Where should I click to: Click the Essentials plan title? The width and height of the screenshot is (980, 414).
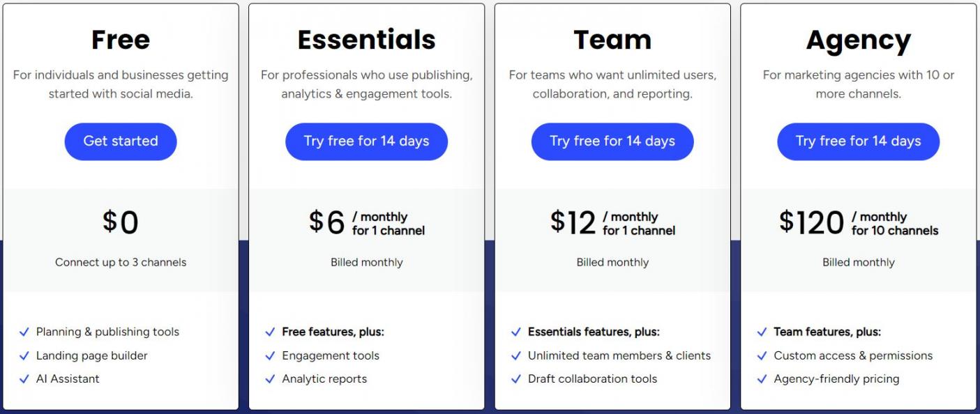coord(366,40)
